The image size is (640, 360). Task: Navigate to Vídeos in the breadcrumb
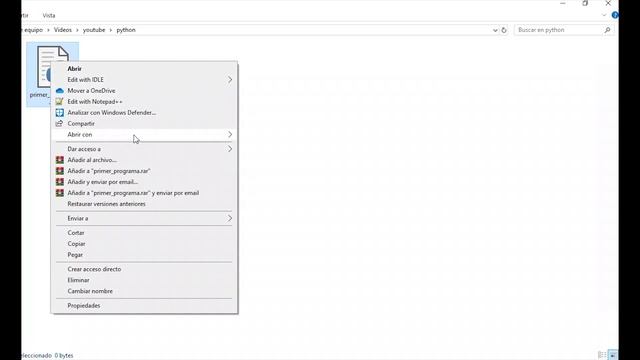(x=63, y=30)
